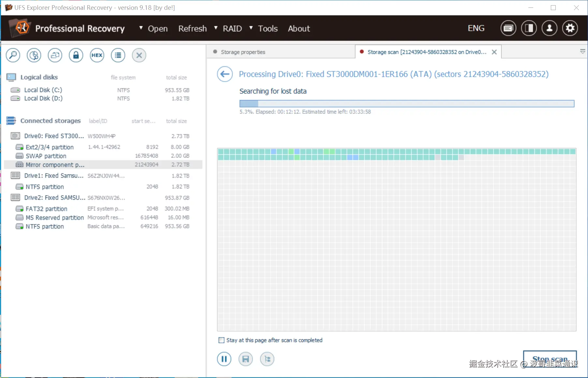Image resolution: width=588 pixels, height=378 pixels.
Task: Click the Connected storages stack icon
Action: [x=11, y=121]
